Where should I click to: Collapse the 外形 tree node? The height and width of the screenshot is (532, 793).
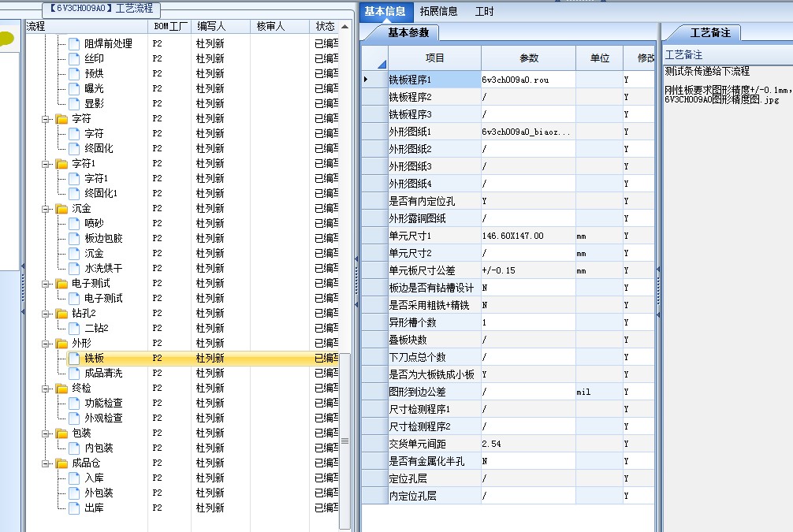click(x=46, y=344)
